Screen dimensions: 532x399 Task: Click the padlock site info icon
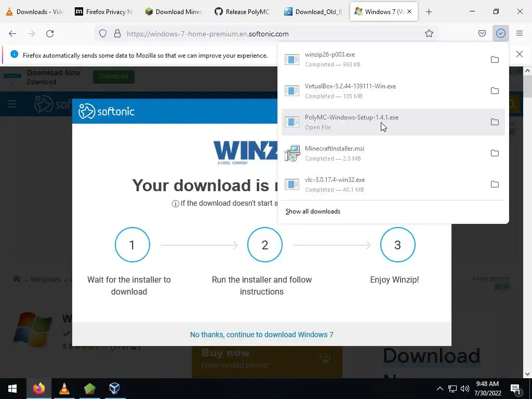coord(117,34)
